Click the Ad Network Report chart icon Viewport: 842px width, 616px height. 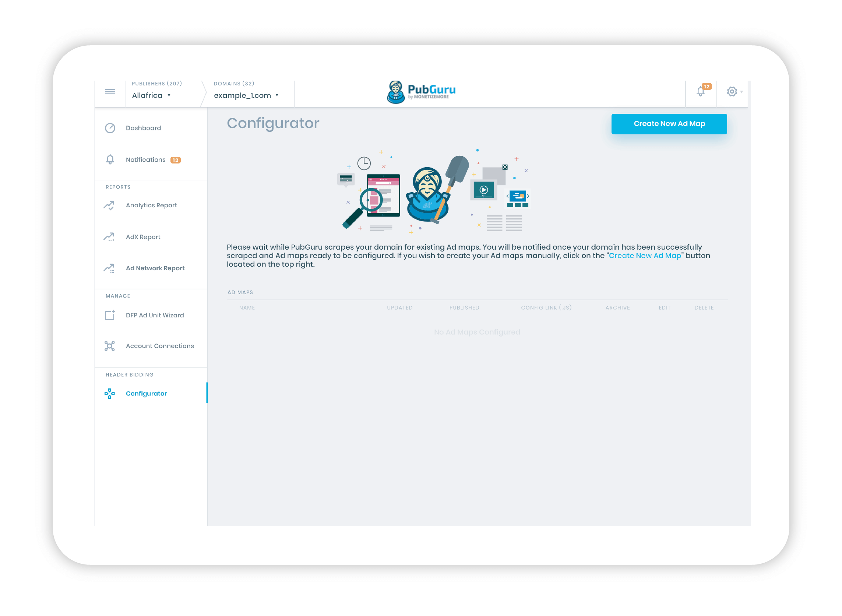(109, 268)
